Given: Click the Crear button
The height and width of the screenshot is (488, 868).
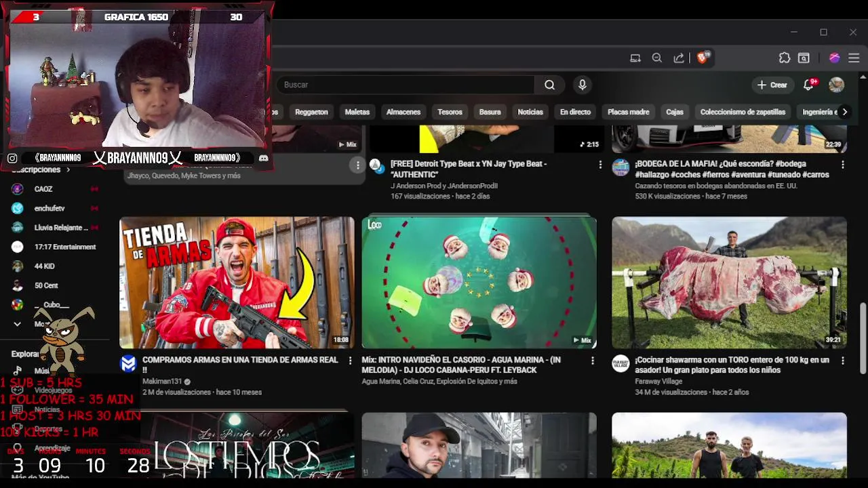Looking at the screenshot, I should point(772,85).
